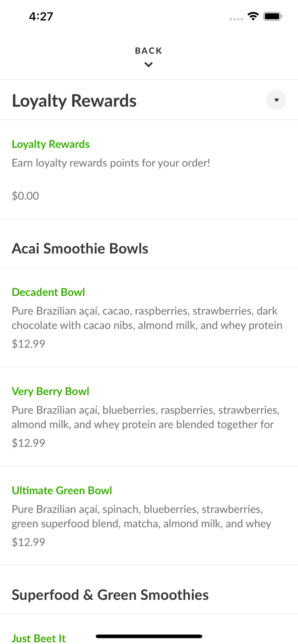Tap the Decadent Bowl $12.99 price
Viewport: 298px width, 644px height.
click(28, 344)
